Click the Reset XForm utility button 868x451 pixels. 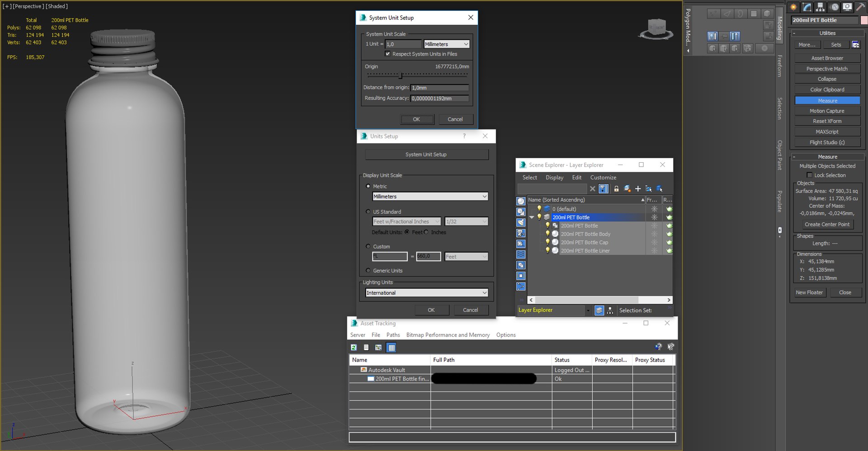pos(827,121)
